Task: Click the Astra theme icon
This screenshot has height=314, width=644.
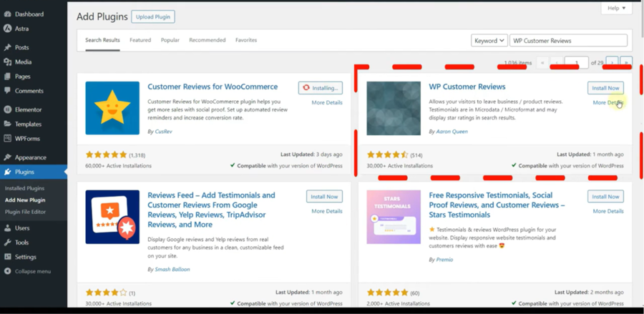Action: pyautogui.click(x=7, y=29)
